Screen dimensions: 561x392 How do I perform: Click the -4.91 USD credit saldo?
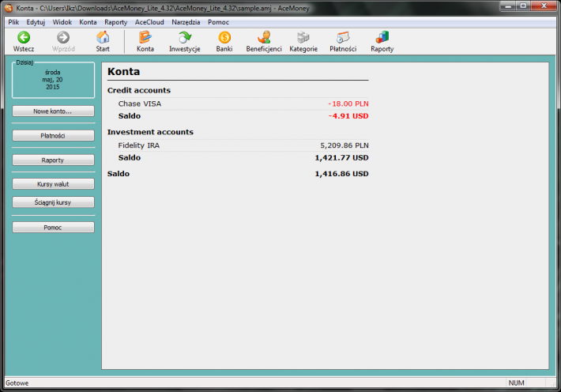tap(348, 116)
